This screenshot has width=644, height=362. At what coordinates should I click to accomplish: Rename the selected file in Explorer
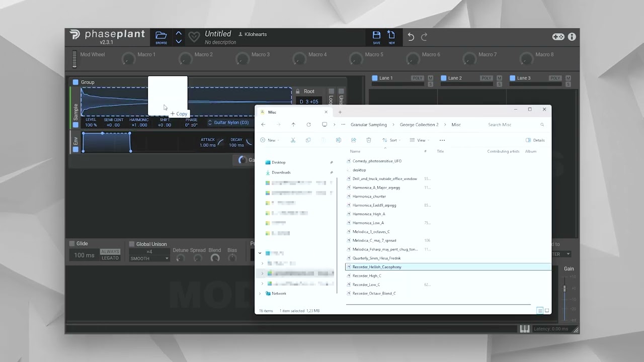(338, 140)
